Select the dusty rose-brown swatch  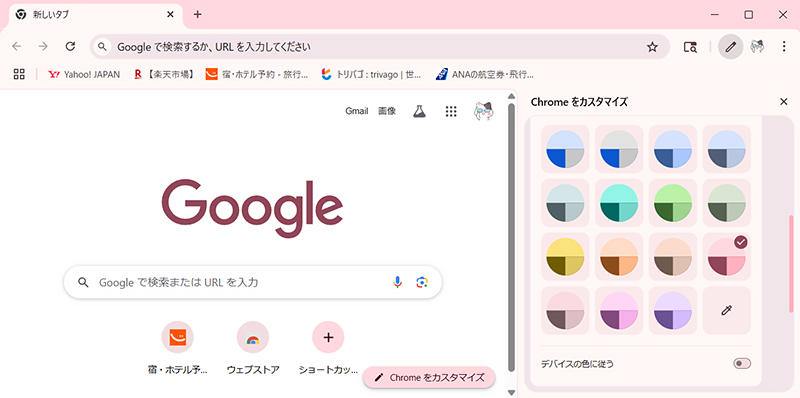565,310
